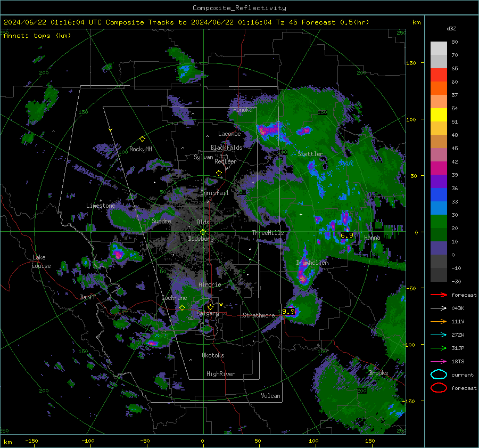Click the RedDeer city label
The image size is (479, 448).
226,161
